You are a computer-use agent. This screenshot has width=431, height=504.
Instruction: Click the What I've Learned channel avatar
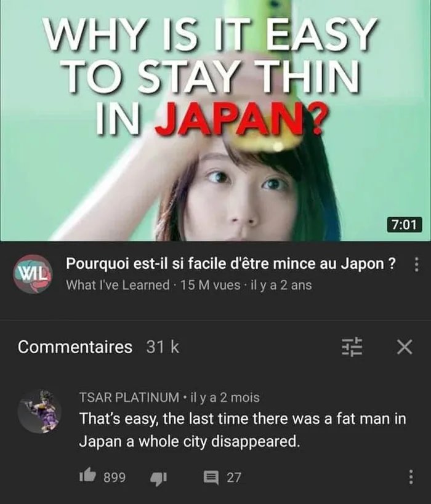[x=33, y=273]
